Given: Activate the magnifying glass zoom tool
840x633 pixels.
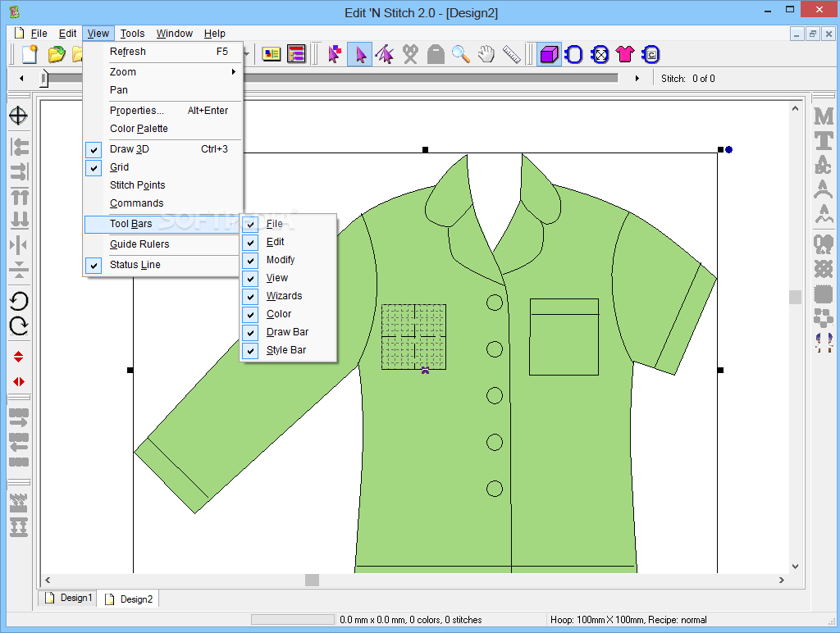Looking at the screenshot, I should tap(461, 54).
